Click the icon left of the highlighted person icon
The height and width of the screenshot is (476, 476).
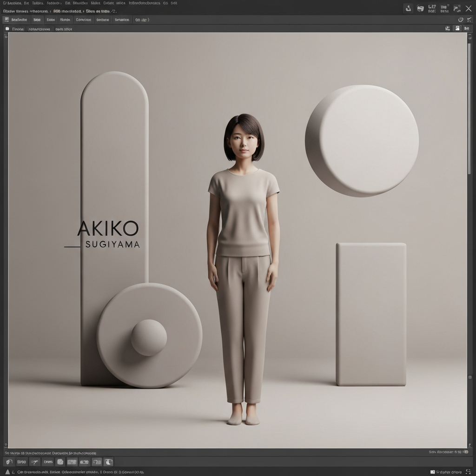pos(448,28)
